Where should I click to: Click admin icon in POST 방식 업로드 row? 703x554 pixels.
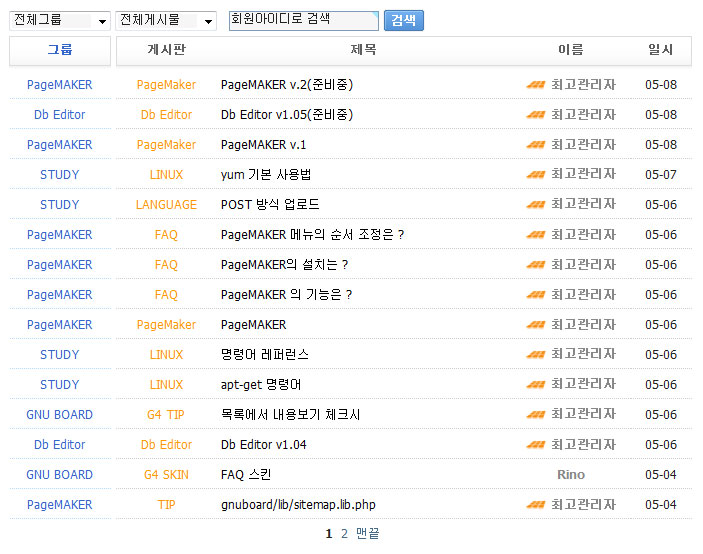(x=535, y=205)
